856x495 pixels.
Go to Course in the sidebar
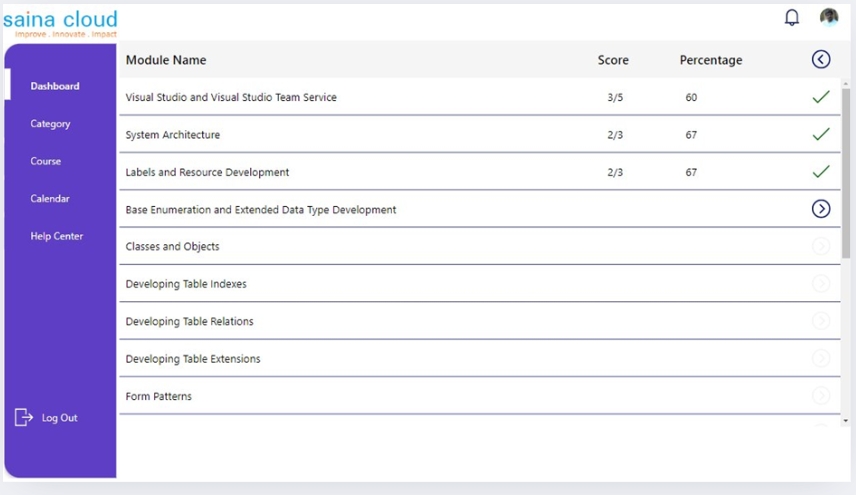(x=45, y=161)
